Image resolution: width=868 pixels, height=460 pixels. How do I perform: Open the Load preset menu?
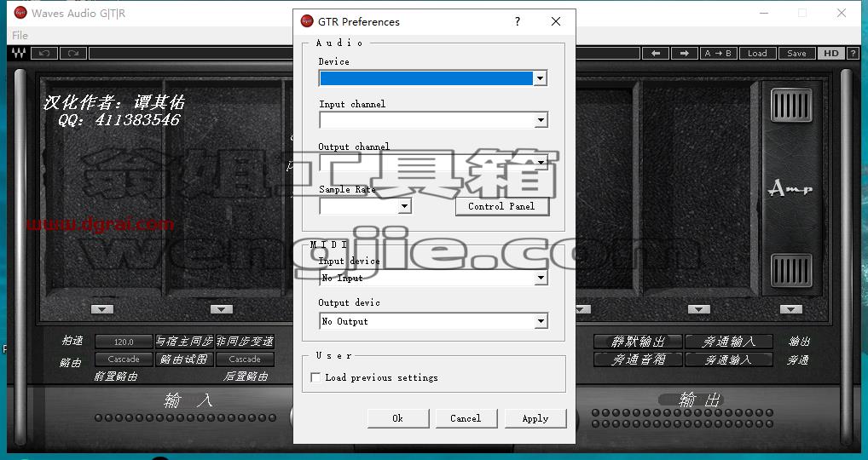point(757,53)
